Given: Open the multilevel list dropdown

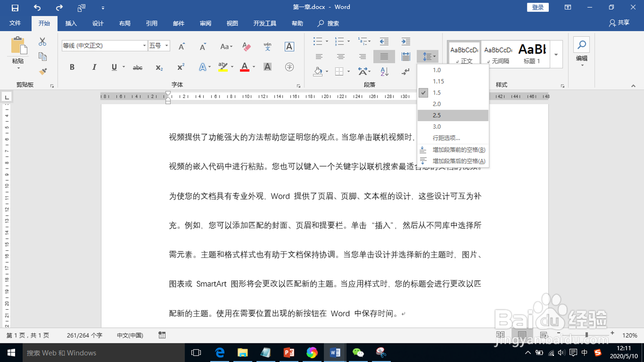Looking at the screenshot, I should (369, 41).
